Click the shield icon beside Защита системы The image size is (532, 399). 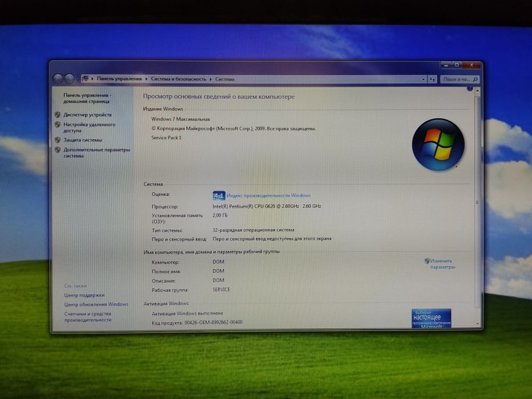58,140
